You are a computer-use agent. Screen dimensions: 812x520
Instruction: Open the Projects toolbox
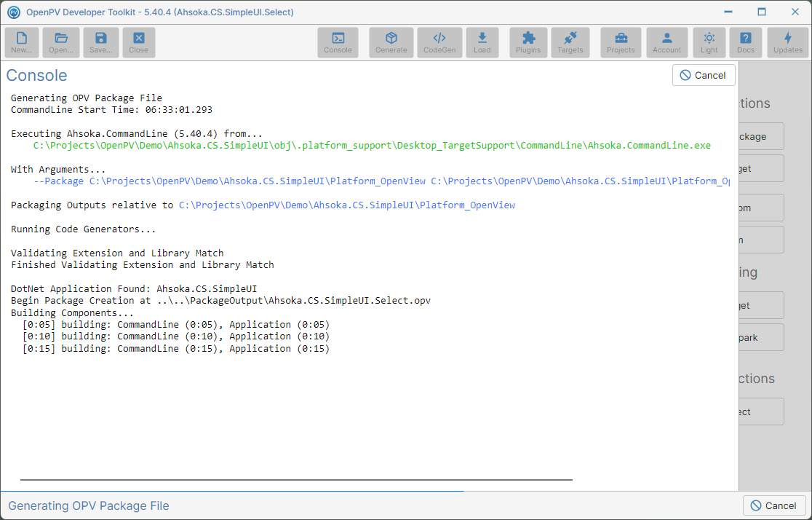(x=621, y=42)
